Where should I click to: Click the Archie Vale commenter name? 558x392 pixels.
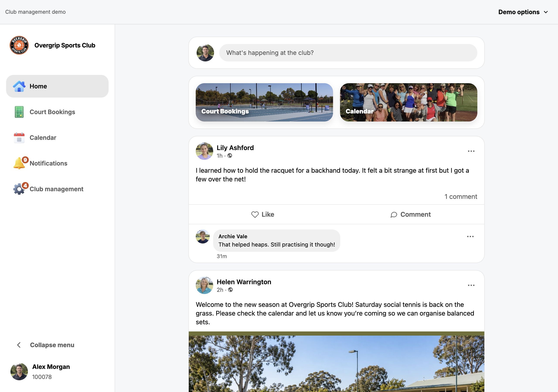pos(233,236)
